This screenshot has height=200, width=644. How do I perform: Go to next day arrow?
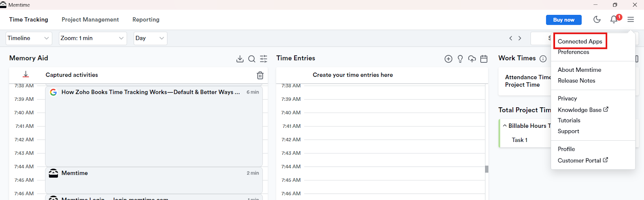pos(520,38)
